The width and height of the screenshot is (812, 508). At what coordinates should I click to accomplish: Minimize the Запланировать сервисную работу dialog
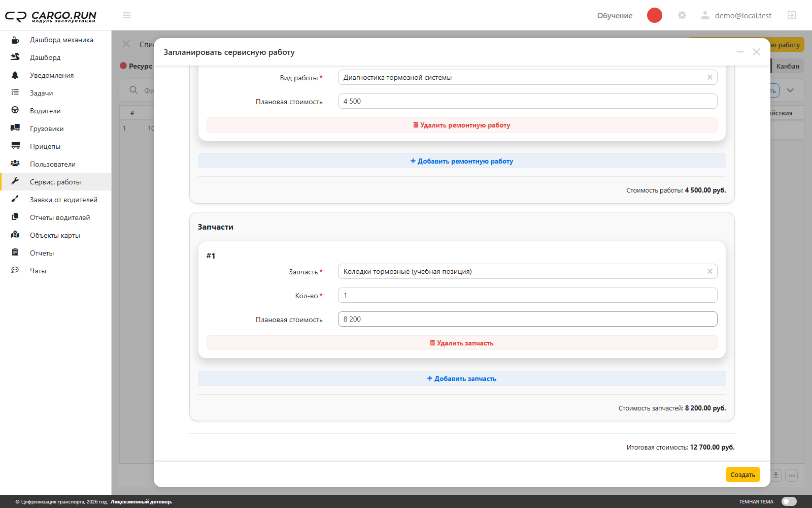pos(740,52)
